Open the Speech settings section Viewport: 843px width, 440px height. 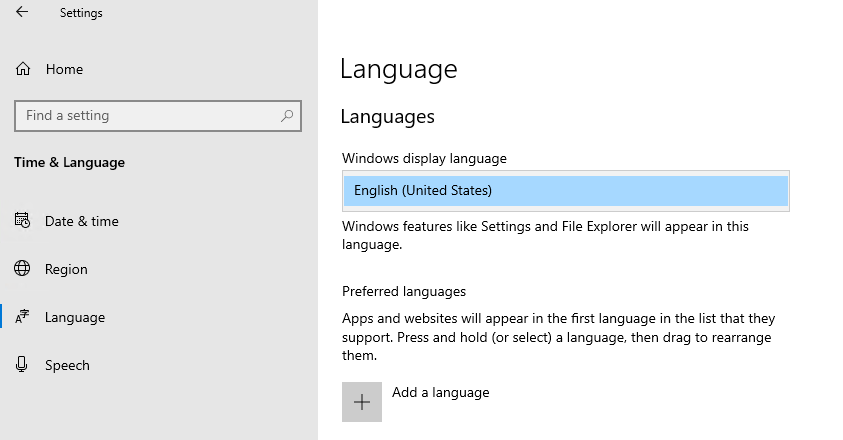pos(67,365)
